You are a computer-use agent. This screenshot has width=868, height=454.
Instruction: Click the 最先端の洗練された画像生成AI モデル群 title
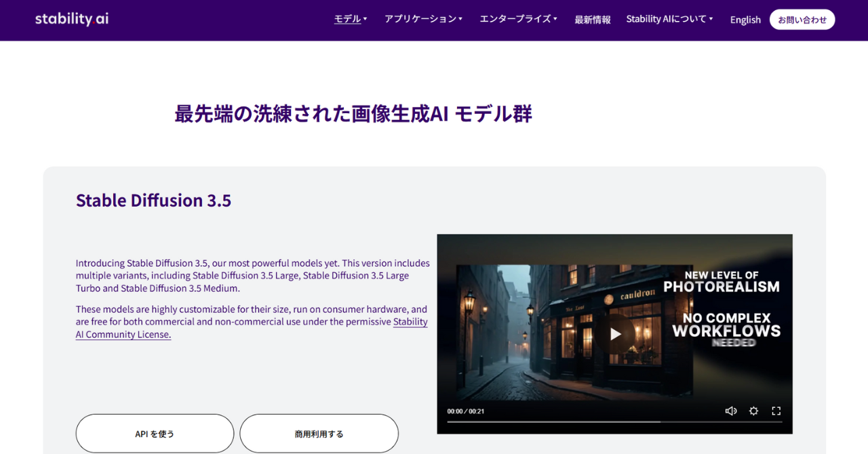[353, 114]
